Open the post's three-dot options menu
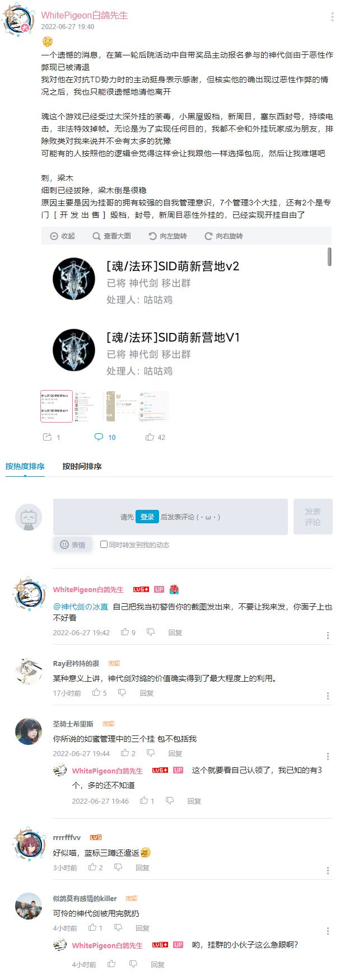Image resolution: width=340 pixels, height=980 pixels. point(332,17)
